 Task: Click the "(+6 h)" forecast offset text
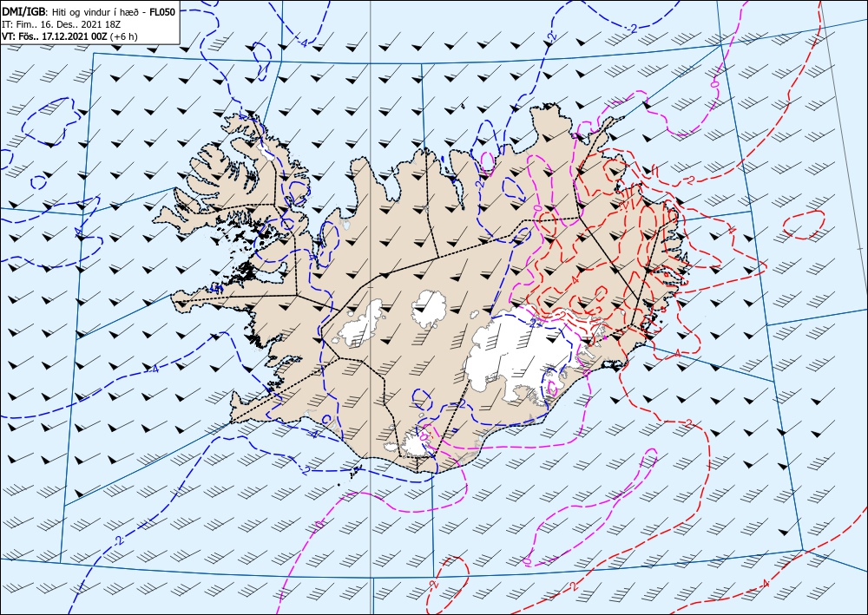coord(124,36)
